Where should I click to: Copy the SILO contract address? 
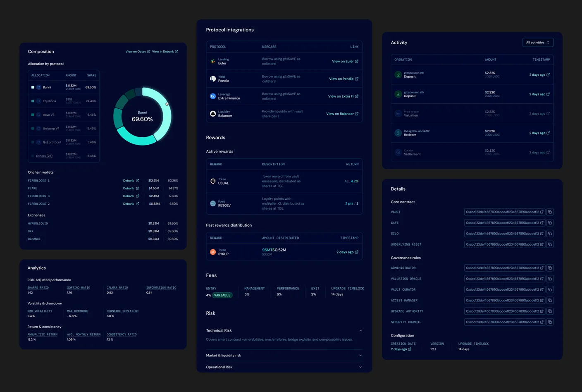[x=550, y=234]
